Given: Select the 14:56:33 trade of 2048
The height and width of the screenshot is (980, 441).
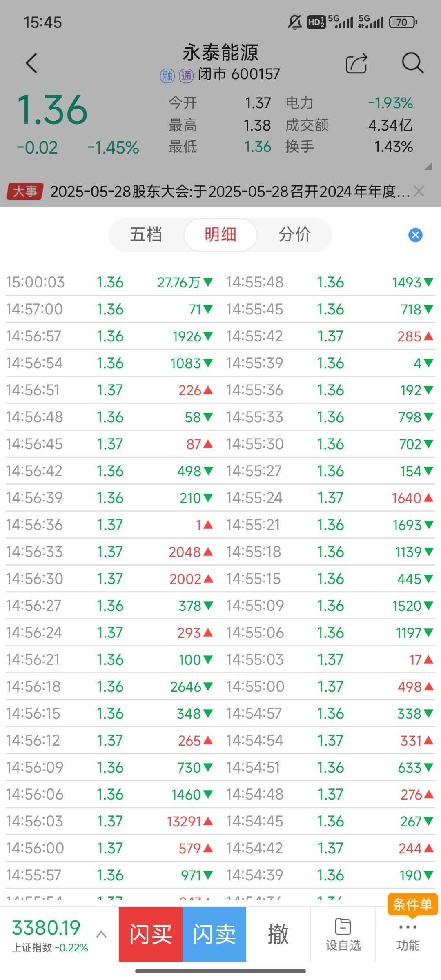Looking at the screenshot, I should click(109, 552).
